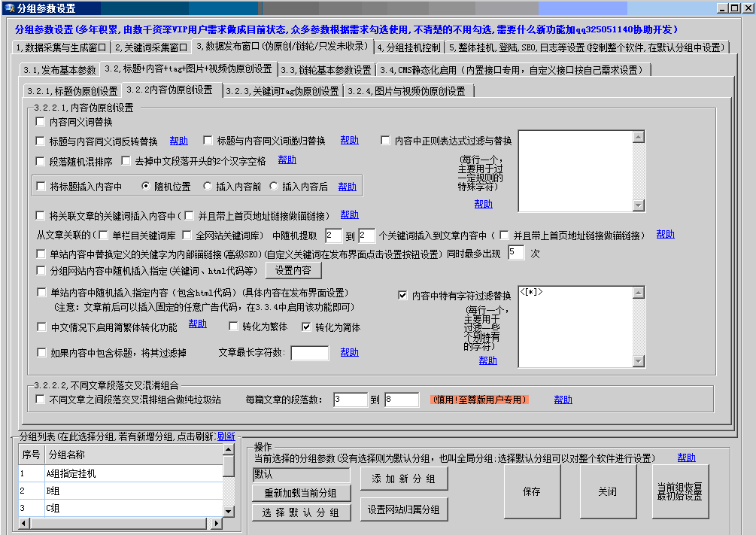
Task: Click 同时最多出现 count input box
Action: click(x=515, y=253)
